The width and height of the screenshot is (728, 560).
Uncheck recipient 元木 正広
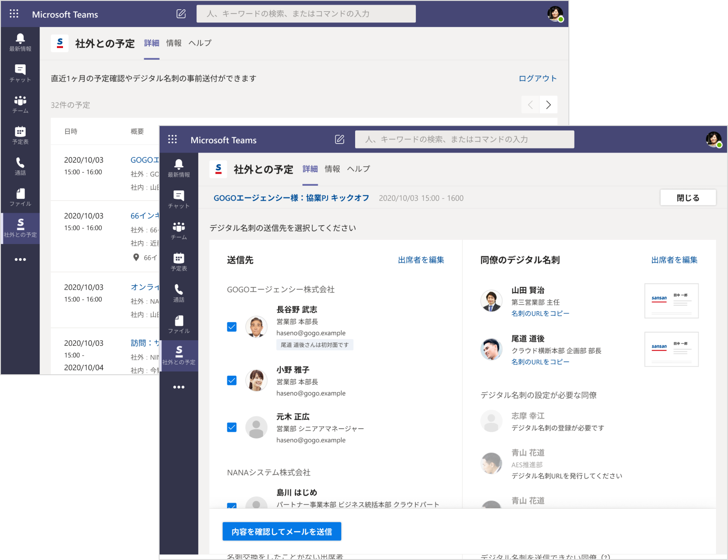coord(232,427)
